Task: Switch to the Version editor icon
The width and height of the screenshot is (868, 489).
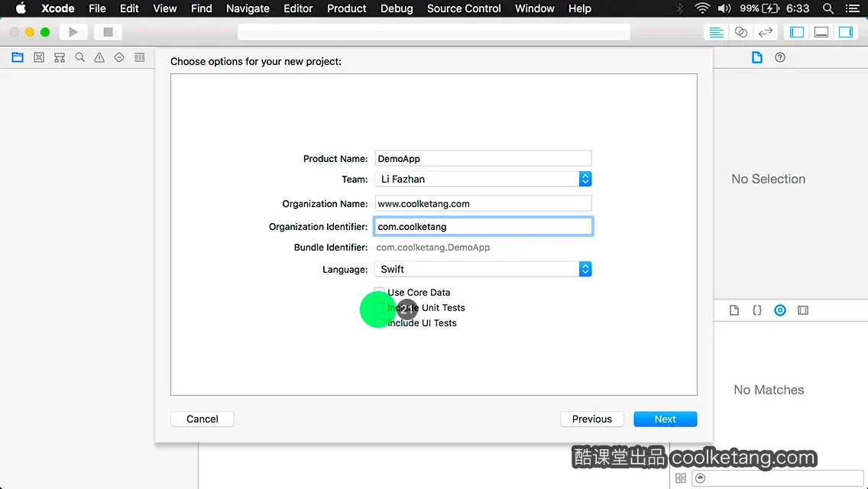Action: click(x=765, y=32)
